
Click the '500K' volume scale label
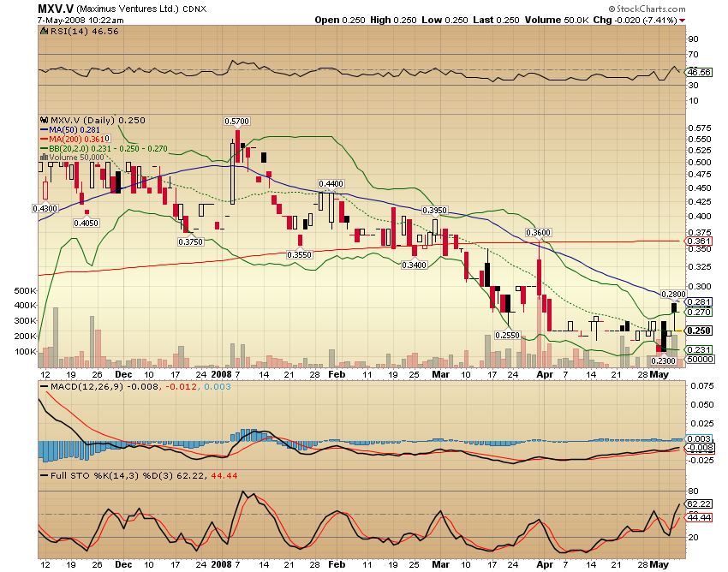[x=26, y=290]
